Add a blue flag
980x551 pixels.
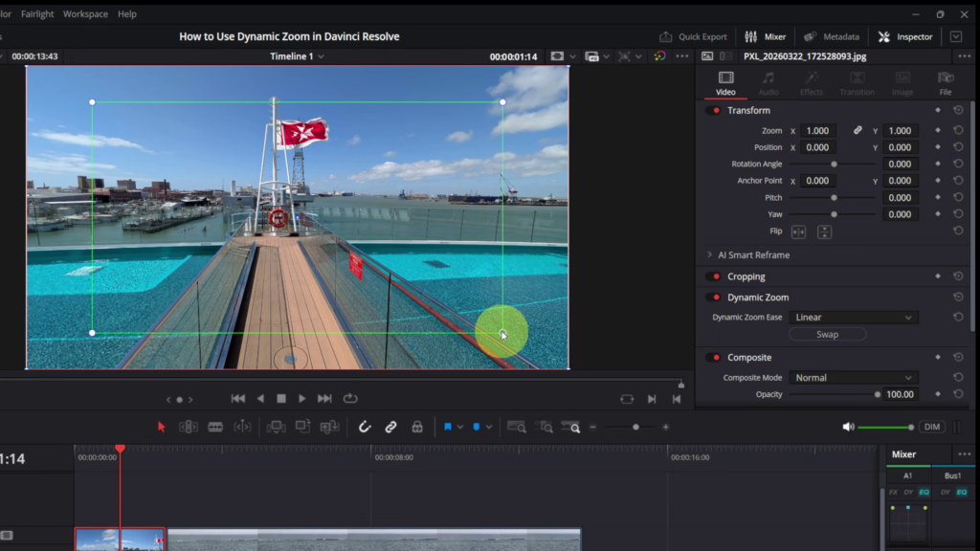448,427
